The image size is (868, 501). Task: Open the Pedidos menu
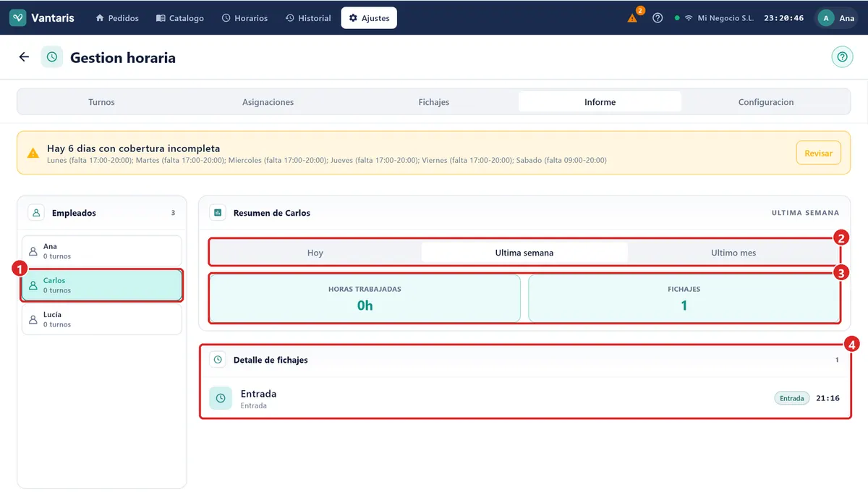(117, 18)
